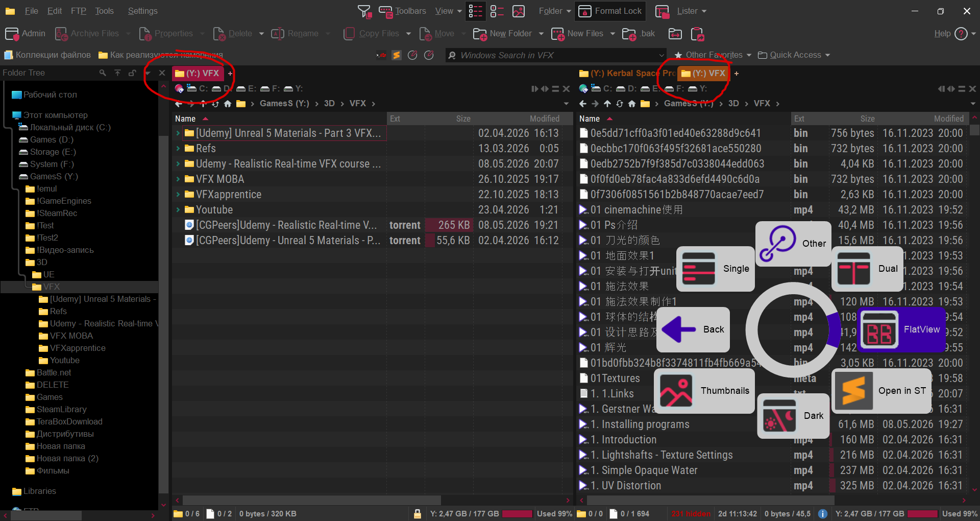
Task: Open the FTP menu
Action: click(x=79, y=11)
